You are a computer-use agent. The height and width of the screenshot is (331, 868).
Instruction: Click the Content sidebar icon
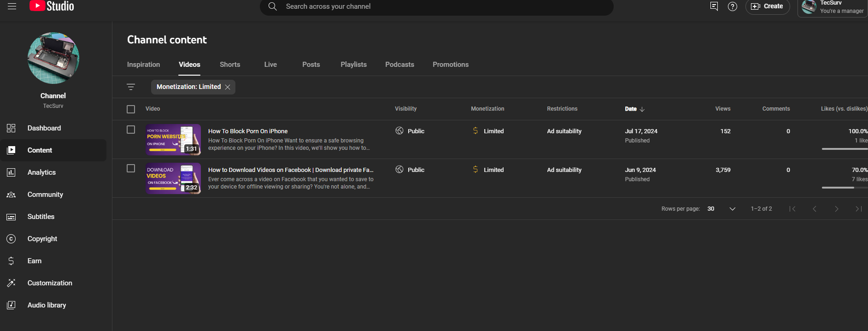pyautogui.click(x=11, y=150)
